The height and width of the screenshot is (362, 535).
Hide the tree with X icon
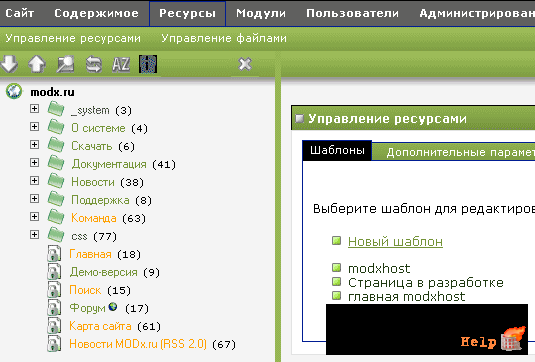245,64
